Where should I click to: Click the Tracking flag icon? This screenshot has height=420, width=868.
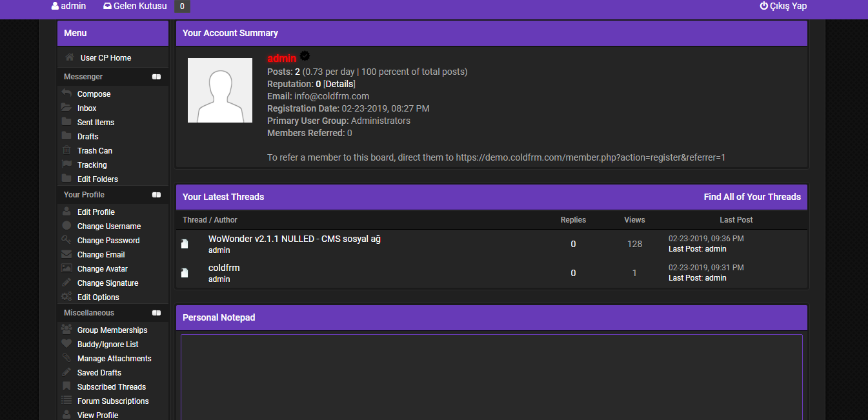click(x=66, y=165)
